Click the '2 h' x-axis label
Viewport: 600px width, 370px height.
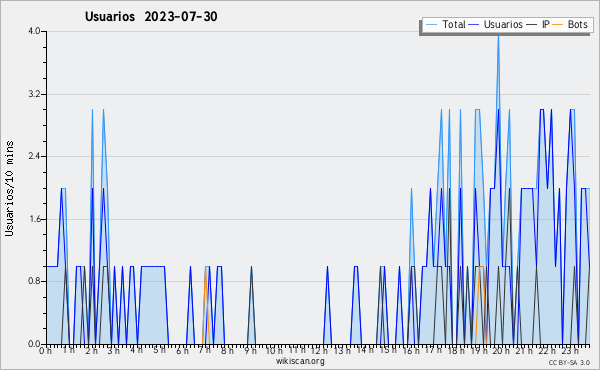tap(91, 351)
